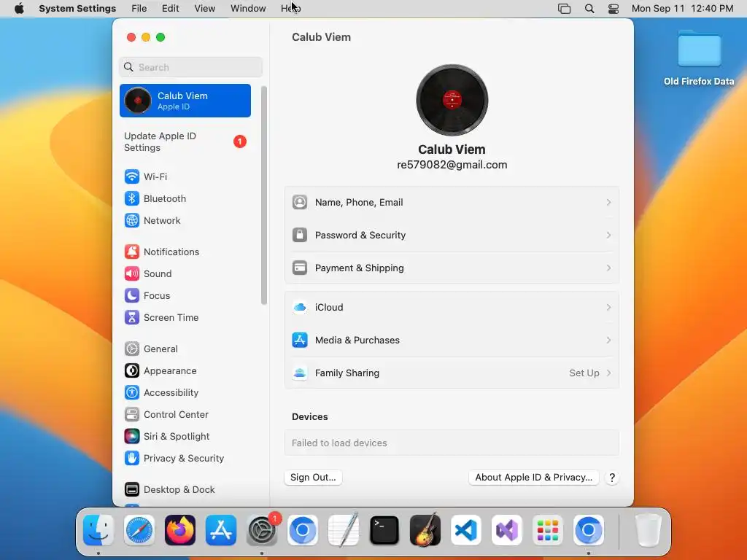The width and height of the screenshot is (747, 560).
Task: Open Network settings globe icon
Action: [132, 220]
